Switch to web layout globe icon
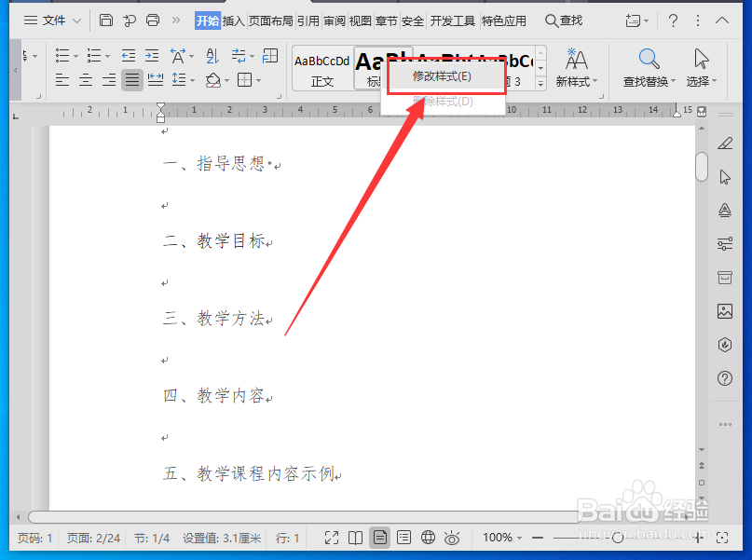The width and height of the screenshot is (752, 560). [428, 538]
